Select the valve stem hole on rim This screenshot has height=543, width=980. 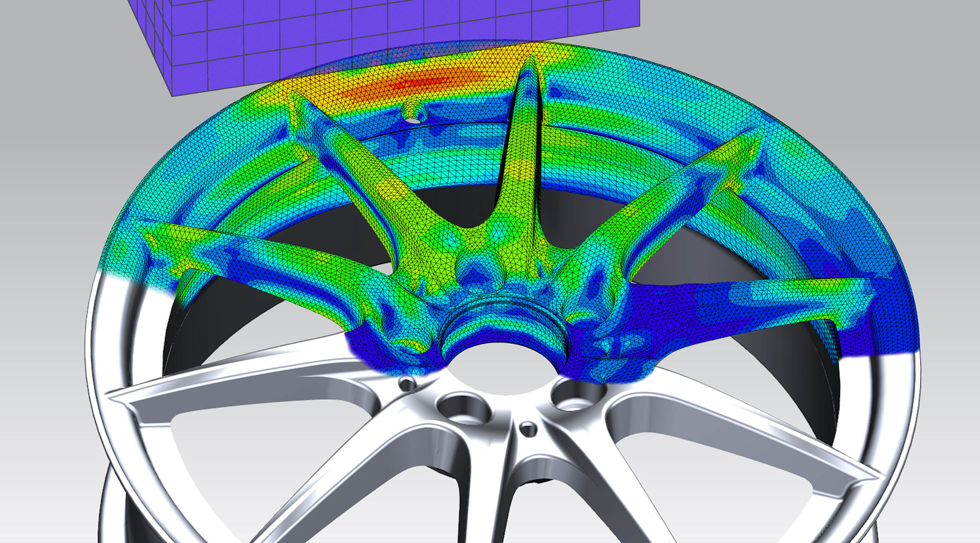(x=413, y=119)
